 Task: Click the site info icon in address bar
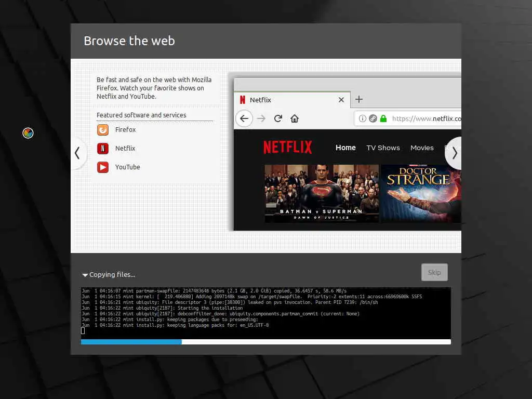tap(362, 118)
